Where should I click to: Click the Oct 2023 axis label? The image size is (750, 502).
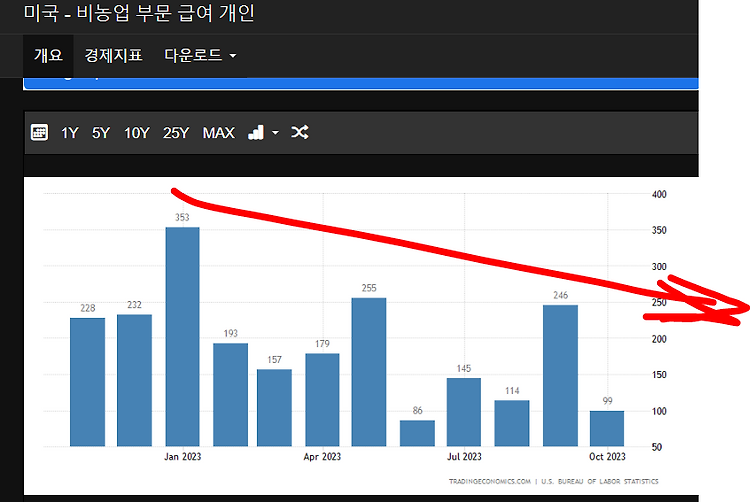(607, 457)
